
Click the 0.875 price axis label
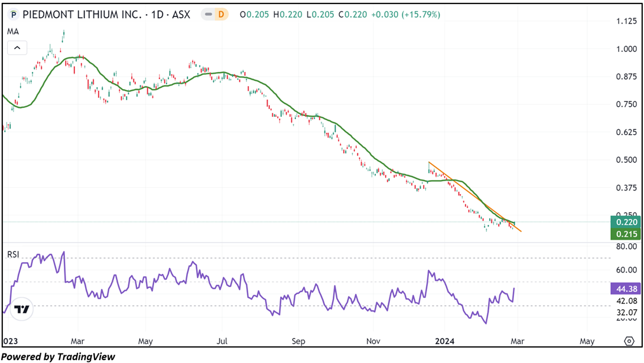point(626,76)
